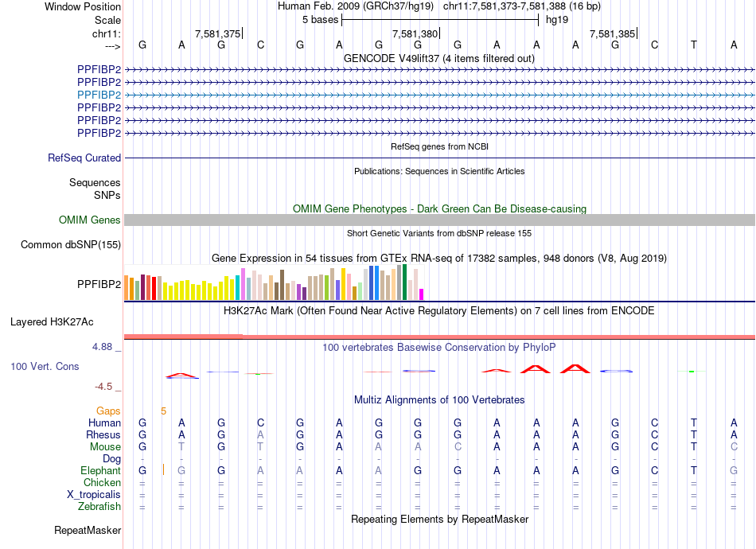
Task: Click the Layered H3K27Ac track label
Action: tap(52, 321)
